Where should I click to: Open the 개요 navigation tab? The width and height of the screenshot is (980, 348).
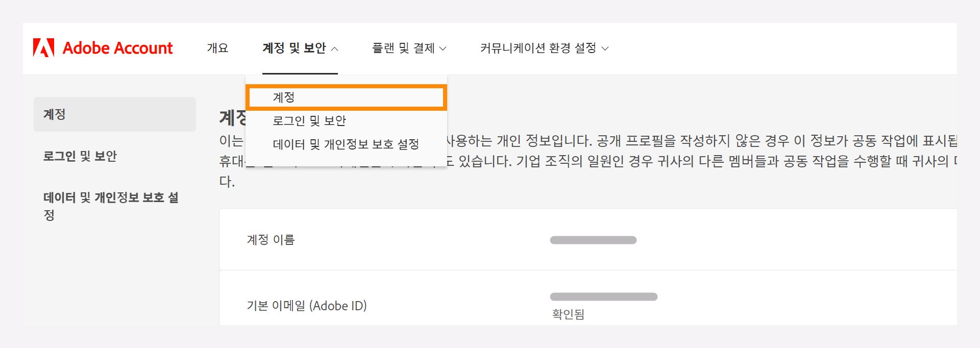(218, 48)
